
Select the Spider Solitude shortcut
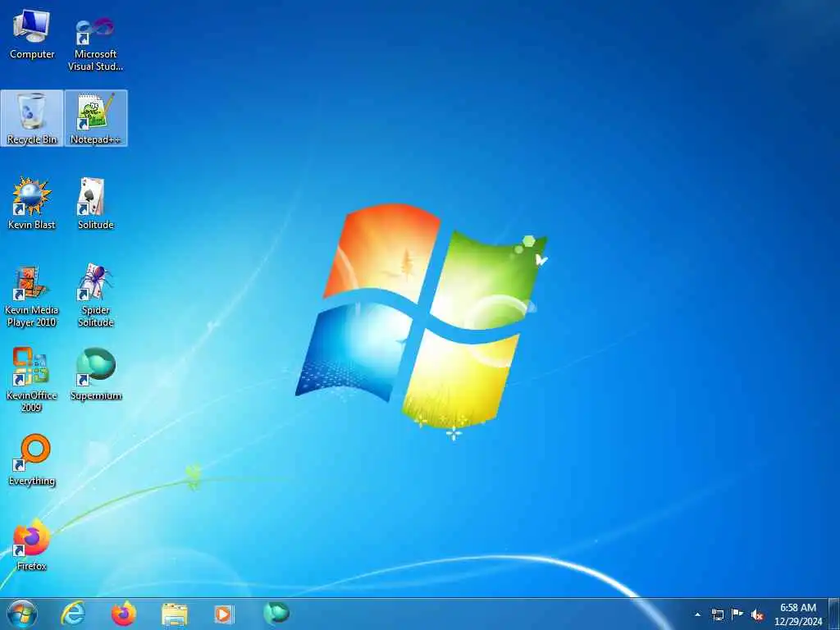(96, 295)
